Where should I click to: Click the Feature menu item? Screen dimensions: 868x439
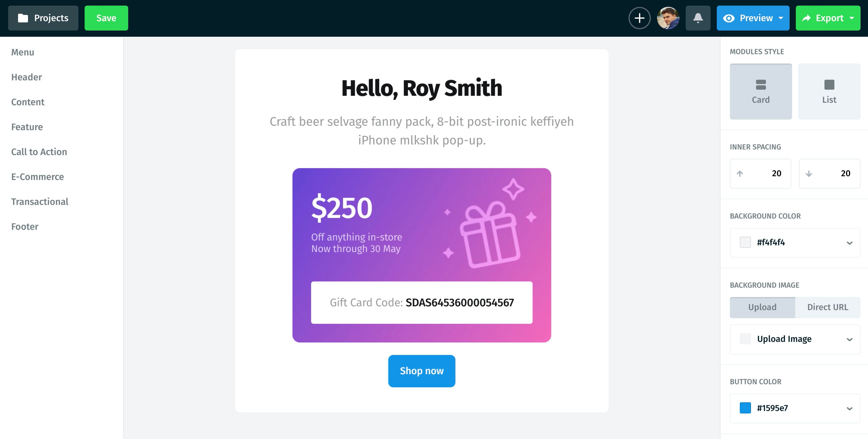(27, 126)
